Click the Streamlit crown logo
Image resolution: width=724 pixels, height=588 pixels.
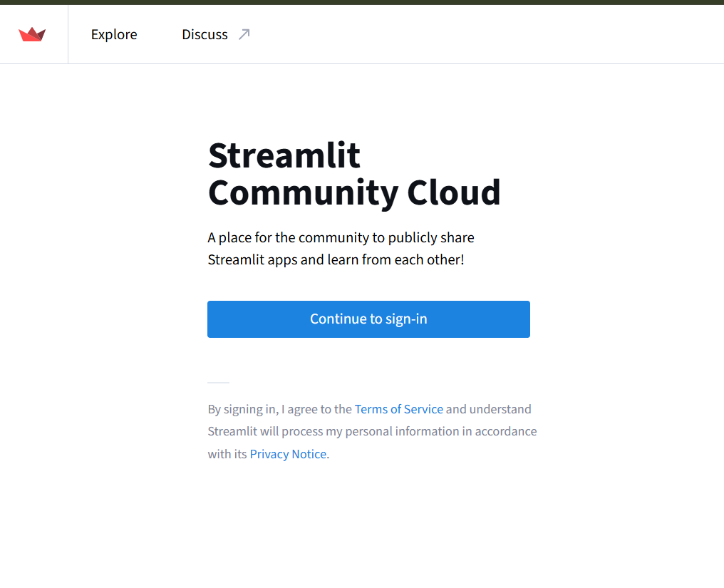[32, 35]
